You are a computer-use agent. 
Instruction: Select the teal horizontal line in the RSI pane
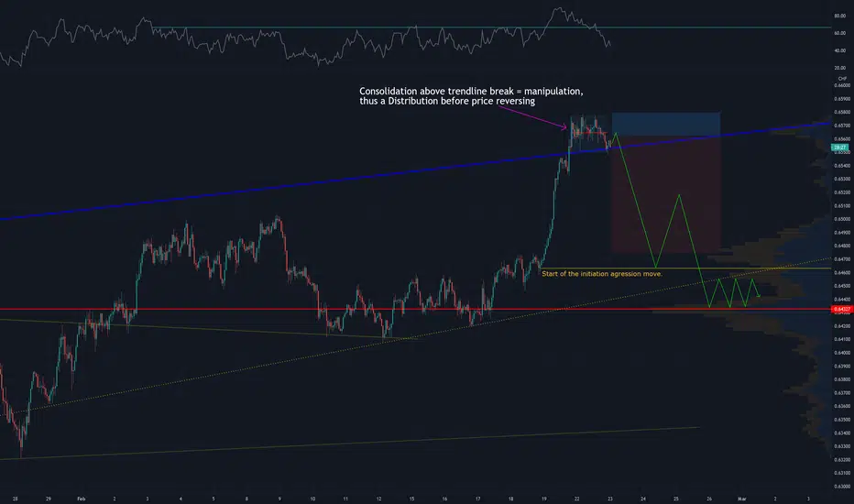pyautogui.click(x=490, y=27)
